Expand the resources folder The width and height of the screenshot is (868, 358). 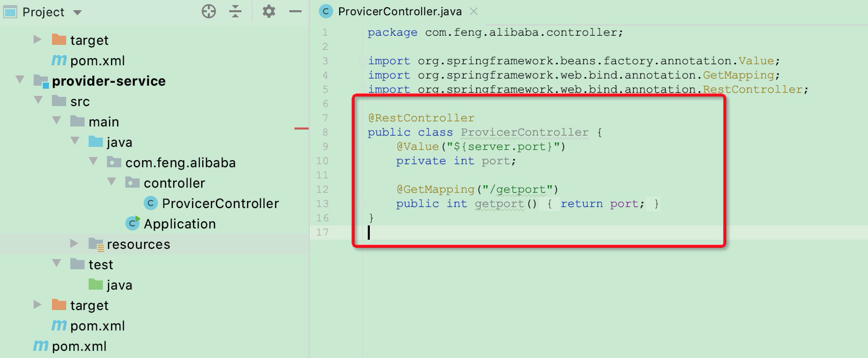[x=74, y=243]
